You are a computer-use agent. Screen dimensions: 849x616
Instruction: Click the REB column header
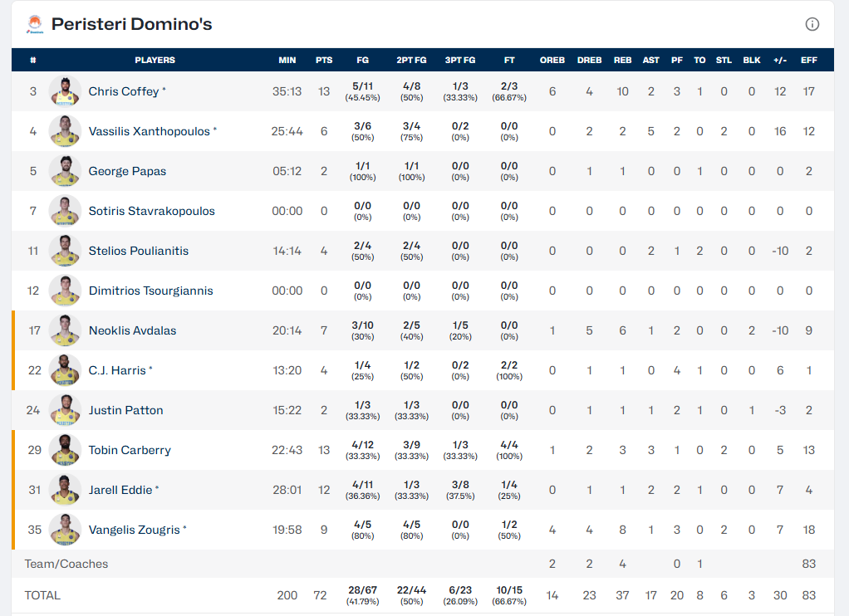(x=622, y=60)
